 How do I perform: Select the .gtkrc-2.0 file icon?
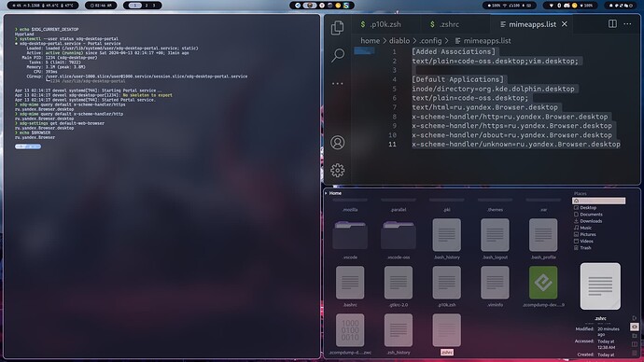point(399,283)
